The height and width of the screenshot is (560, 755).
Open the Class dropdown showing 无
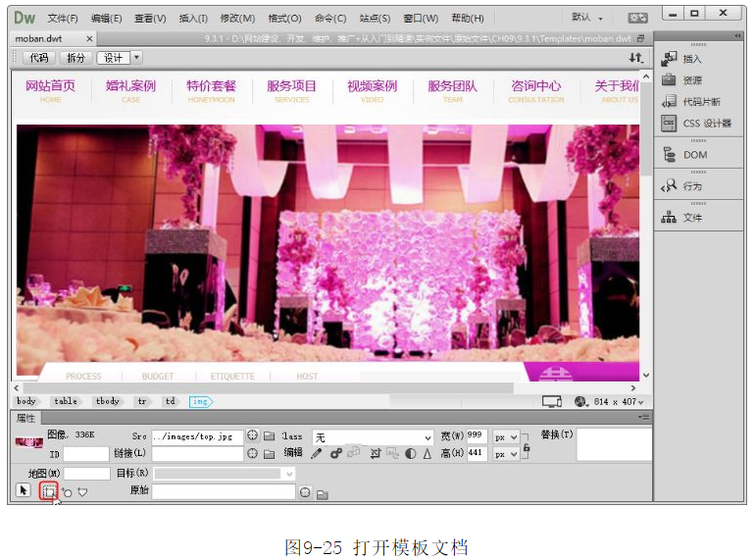click(x=373, y=437)
